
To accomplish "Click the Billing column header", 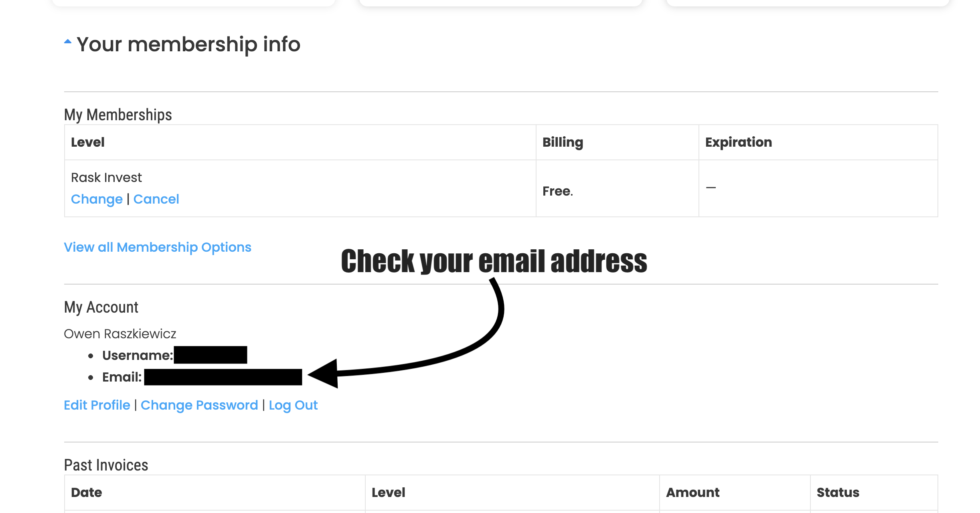I will coord(563,142).
